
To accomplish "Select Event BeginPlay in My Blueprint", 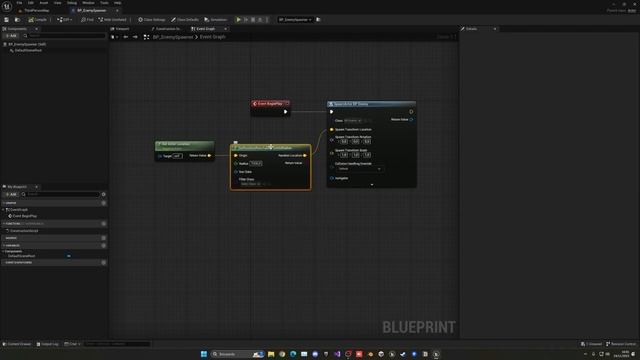I will pyautogui.click(x=23, y=216).
